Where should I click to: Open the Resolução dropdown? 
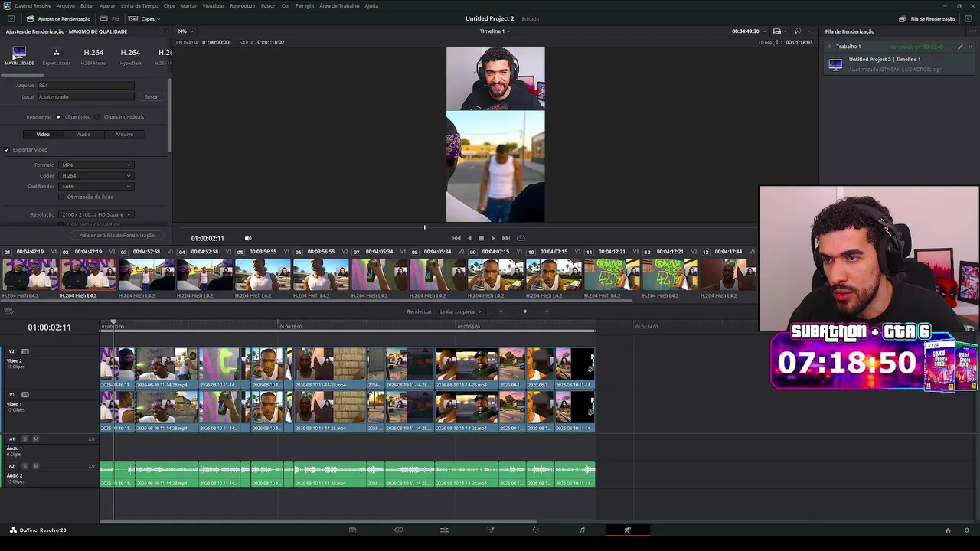click(x=96, y=215)
